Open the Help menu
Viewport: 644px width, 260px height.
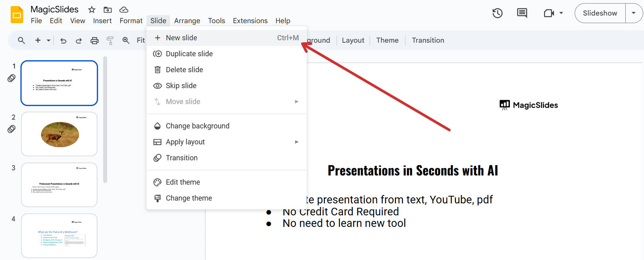(283, 21)
